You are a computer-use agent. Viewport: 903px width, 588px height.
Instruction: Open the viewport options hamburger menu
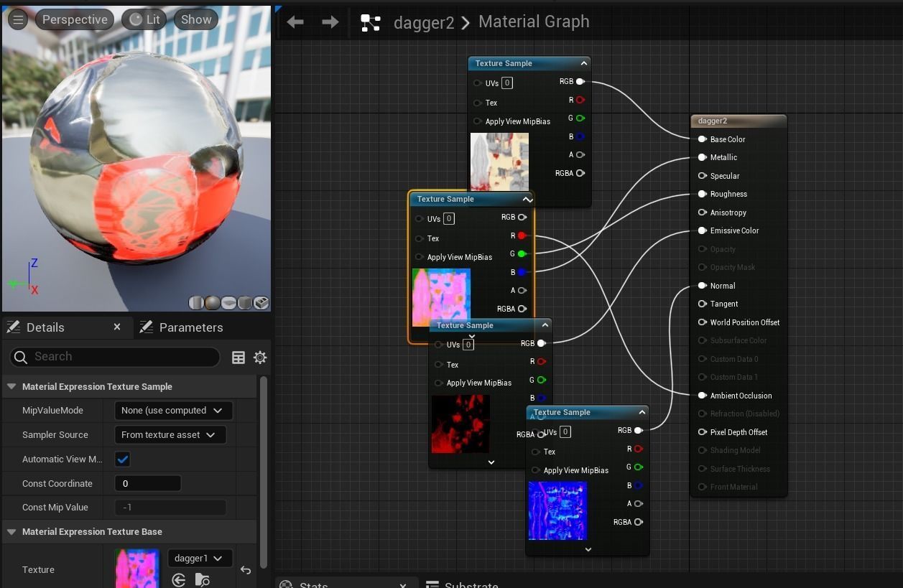pos(18,19)
